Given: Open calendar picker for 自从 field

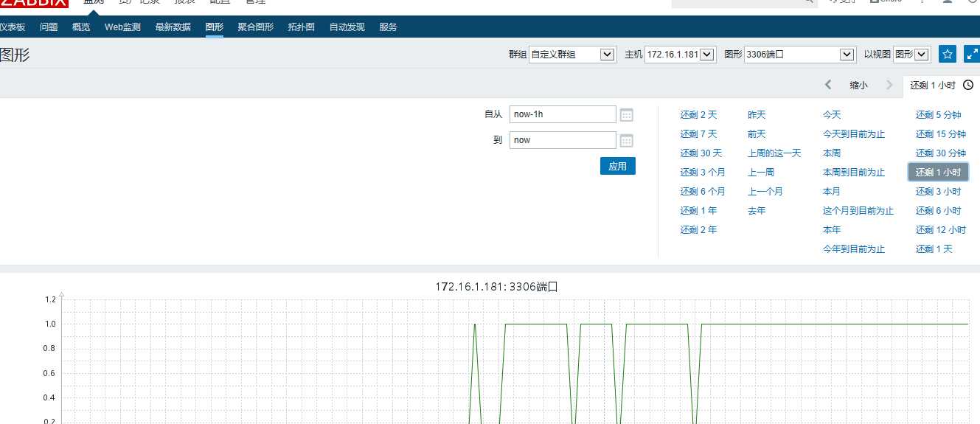Looking at the screenshot, I should [627, 114].
